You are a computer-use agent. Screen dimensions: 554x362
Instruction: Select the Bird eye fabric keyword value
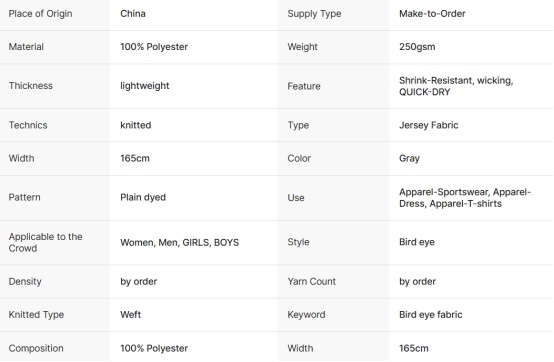point(430,314)
